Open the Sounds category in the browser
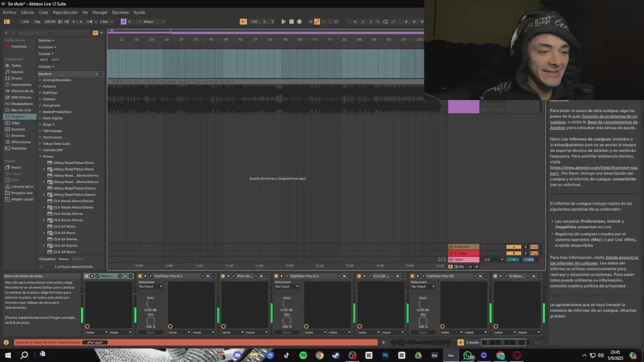Screen dimensions: 644x362 (x=17, y=72)
